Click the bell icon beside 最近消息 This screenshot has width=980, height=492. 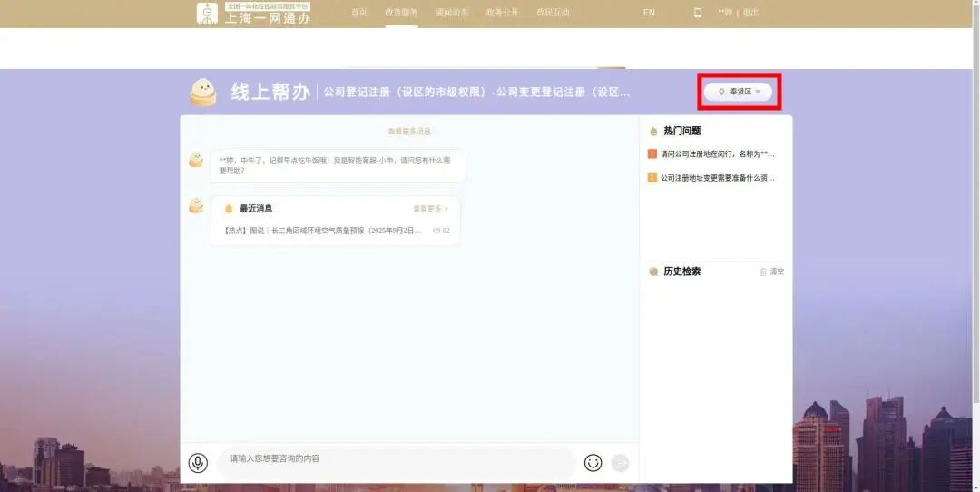point(229,209)
